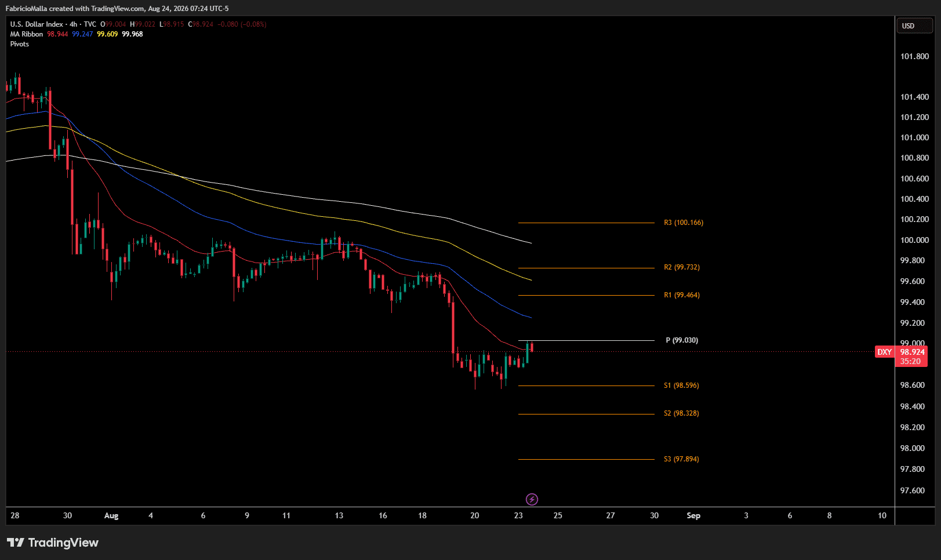Click the high price H99.022
The height and width of the screenshot is (560, 941).
click(143, 24)
